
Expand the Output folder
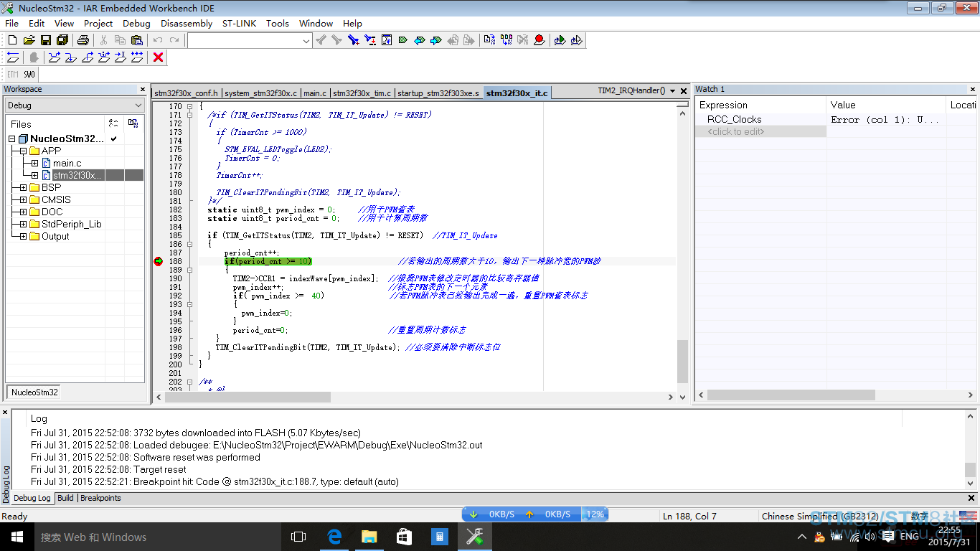pyautogui.click(x=23, y=236)
